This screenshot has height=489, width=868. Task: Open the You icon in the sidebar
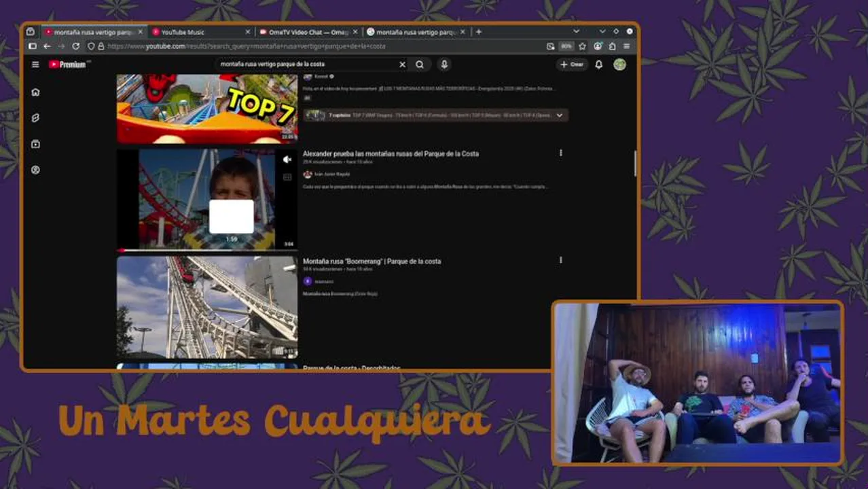[35, 170]
